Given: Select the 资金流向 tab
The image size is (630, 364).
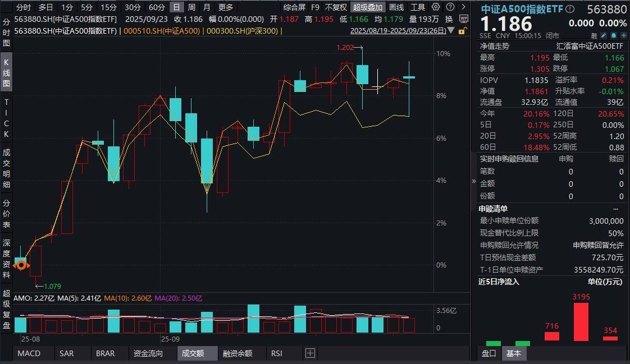Looking at the screenshot, I should click(148, 353).
